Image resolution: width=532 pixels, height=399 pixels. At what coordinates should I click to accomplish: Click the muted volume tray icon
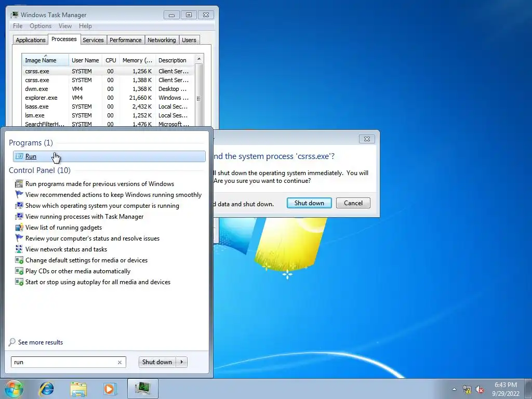(480, 390)
